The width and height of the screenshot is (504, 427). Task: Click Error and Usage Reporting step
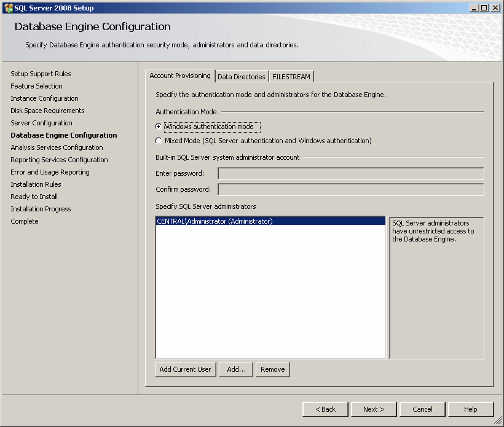click(x=50, y=172)
